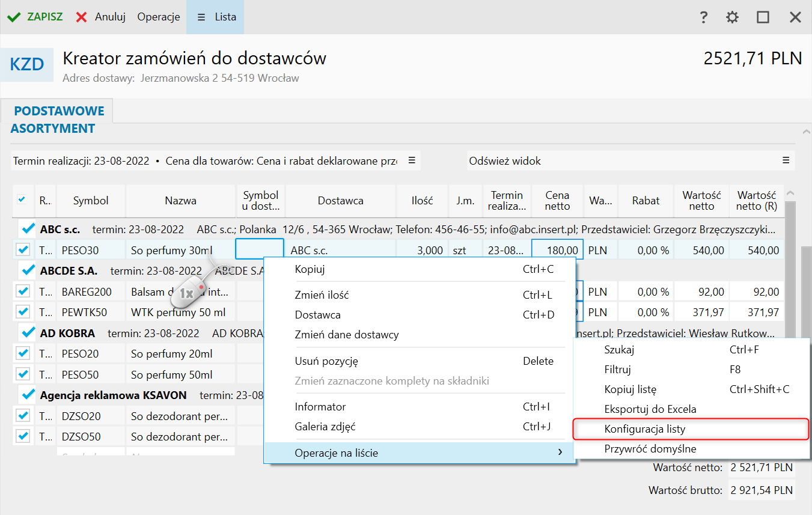812x515 pixels.
Task: Open settings via the gear icon
Action: (732, 17)
